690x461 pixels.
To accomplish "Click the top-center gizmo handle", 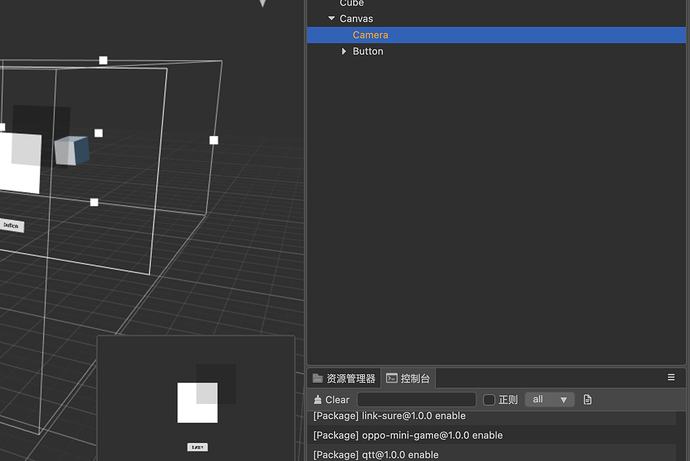I will point(103,60).
